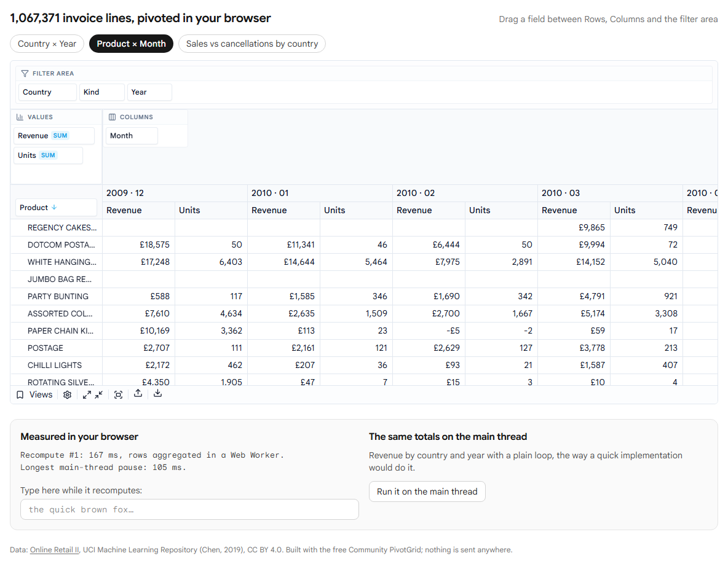This screenshot has height=564, width=728.
Task: Click the -£5 revenue cell
Action: (429, 331)
